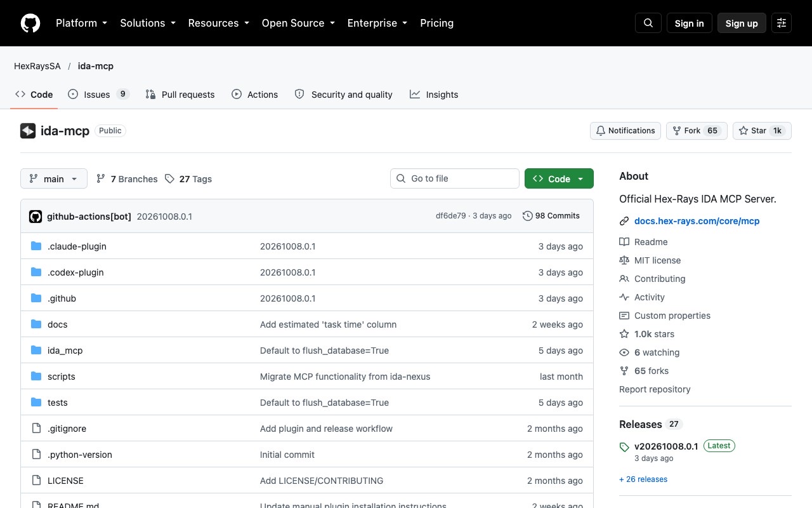The image size is (812, 508).
Task: Expand the Enterprise menu
Action: tap(377, 23)
